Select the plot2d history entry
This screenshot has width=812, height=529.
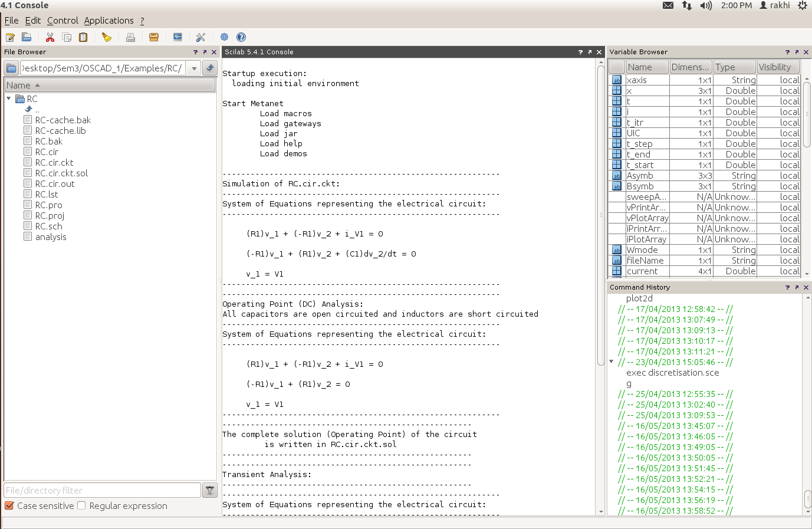coord(639,298)
